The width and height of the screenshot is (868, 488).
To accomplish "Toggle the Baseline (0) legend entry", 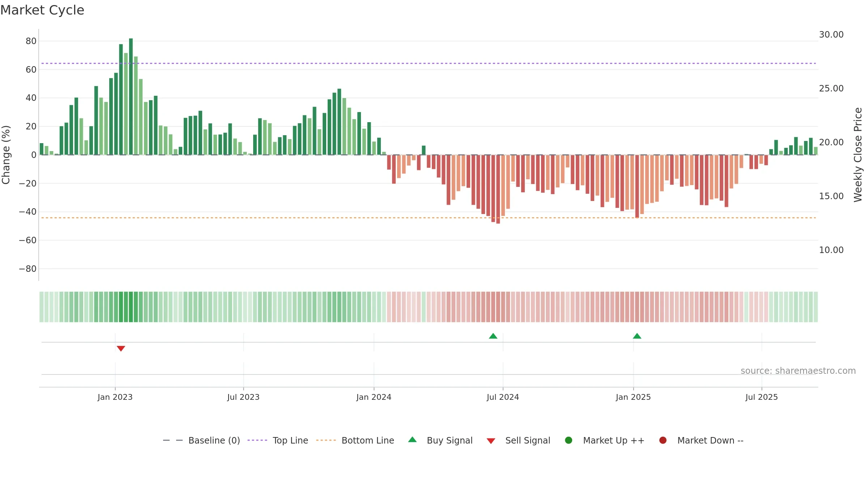I will (201, 440).
